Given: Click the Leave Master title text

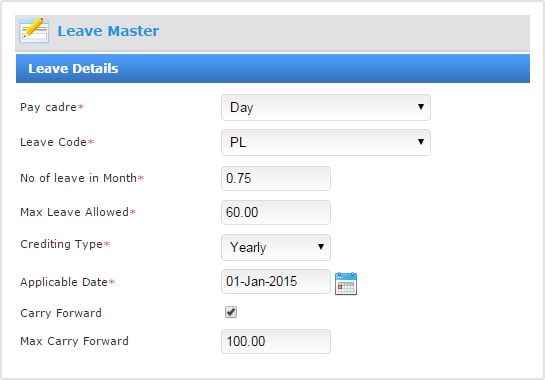Looking at the screenshot, I should coord(108,31).
